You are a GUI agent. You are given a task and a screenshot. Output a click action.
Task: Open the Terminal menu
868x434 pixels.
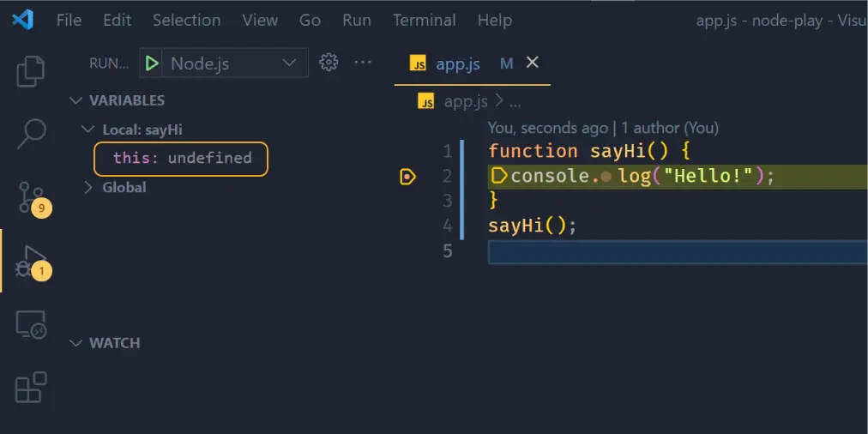424,21
